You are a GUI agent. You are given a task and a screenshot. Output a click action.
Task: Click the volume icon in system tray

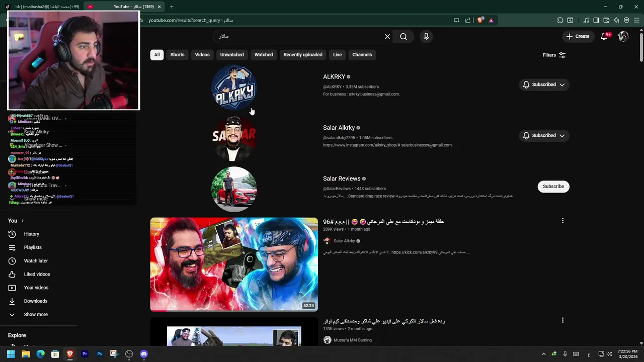pyautogui.click(x=610, y=354)
